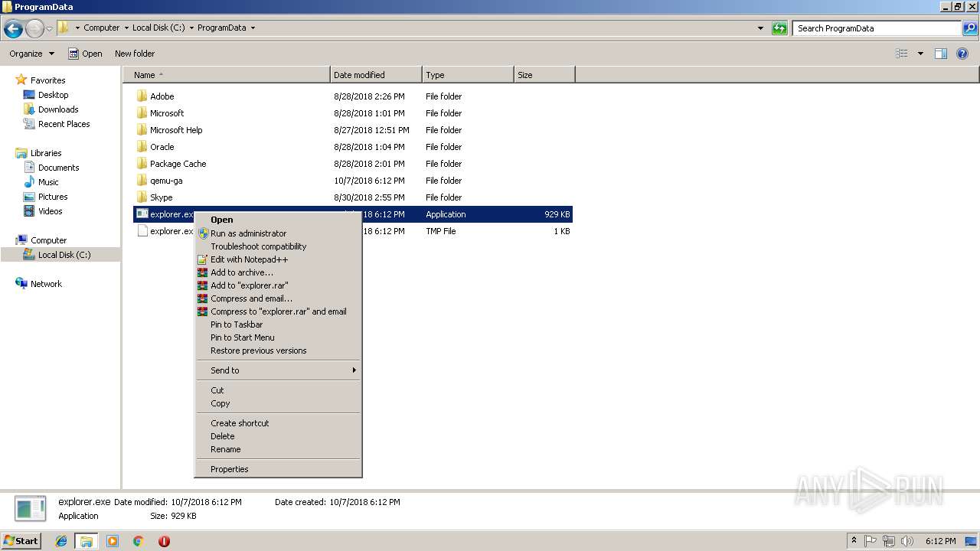Choose Add to "explorer.rar"
Image resolution: width=980 pixels, height=551 pixels.
[278, 285]
